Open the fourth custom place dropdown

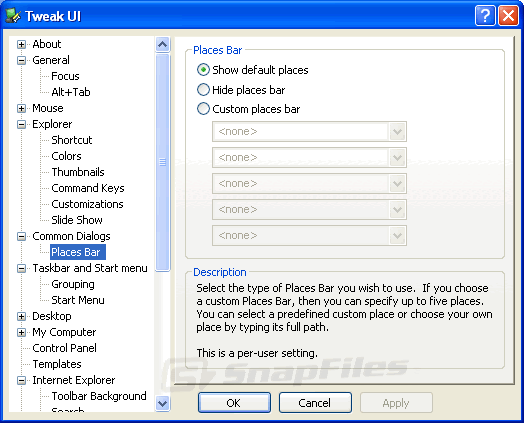pyautogui.click(x=397, y=209)
